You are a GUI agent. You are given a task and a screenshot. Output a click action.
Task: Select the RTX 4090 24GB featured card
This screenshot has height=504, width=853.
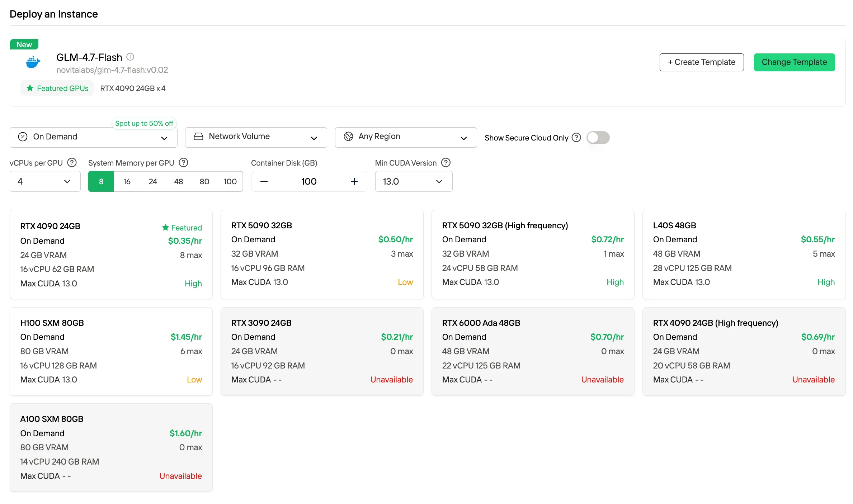coord(111,255)
